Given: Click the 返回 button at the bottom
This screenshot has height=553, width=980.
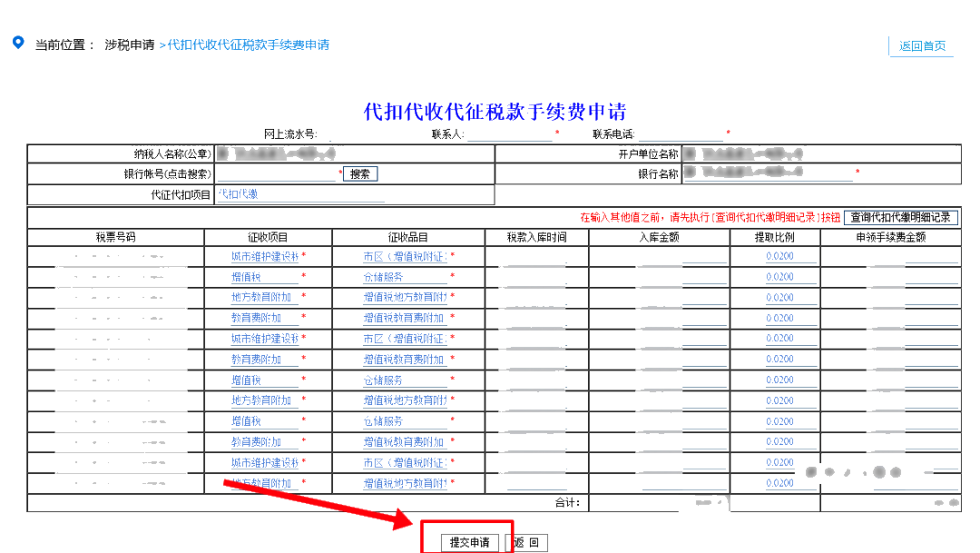Looking at the screenshot, I should (x=526, y=542).
